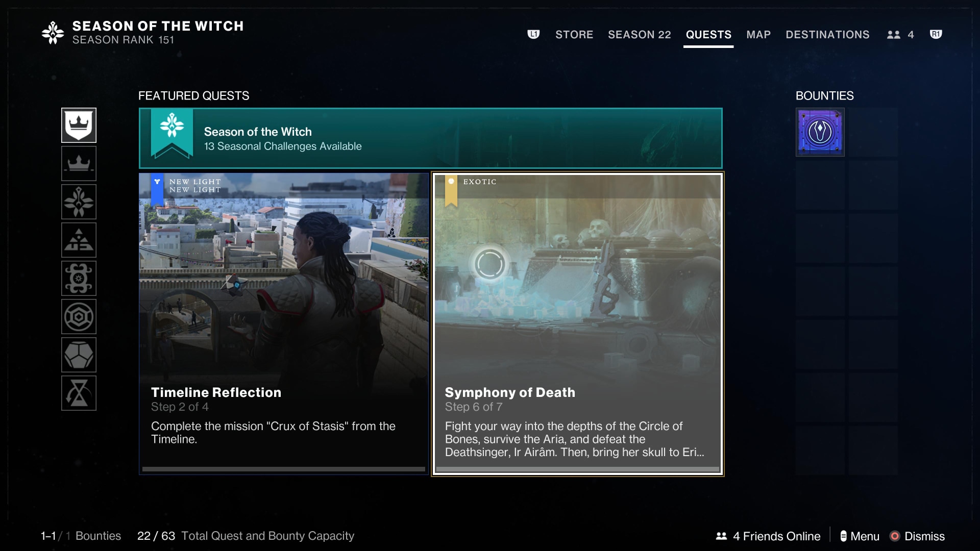Click the Season of the Witch header emblem
Screen dimensions: 980x551
(53, 33)
